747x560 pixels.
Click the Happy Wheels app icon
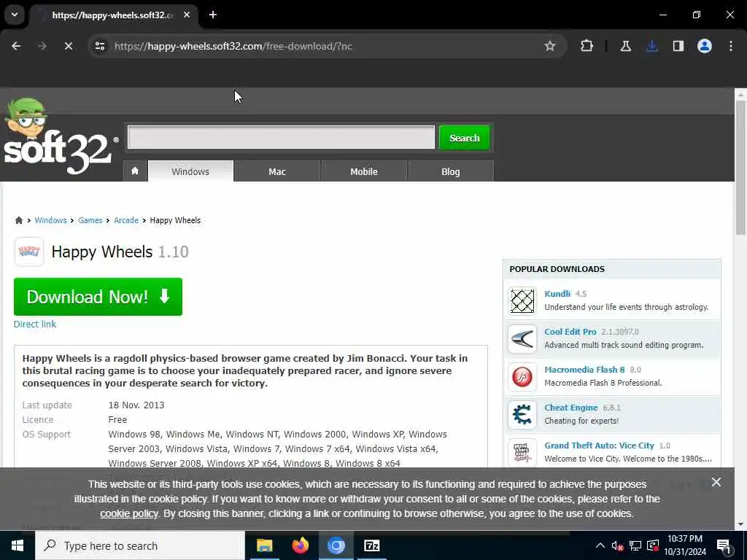[29, 252]
